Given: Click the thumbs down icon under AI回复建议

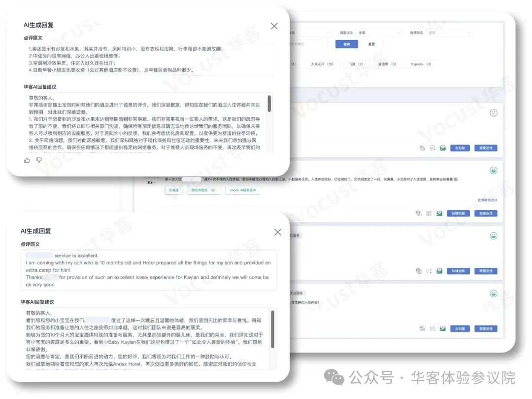Looking at the screenshot, I should [39, 160].
